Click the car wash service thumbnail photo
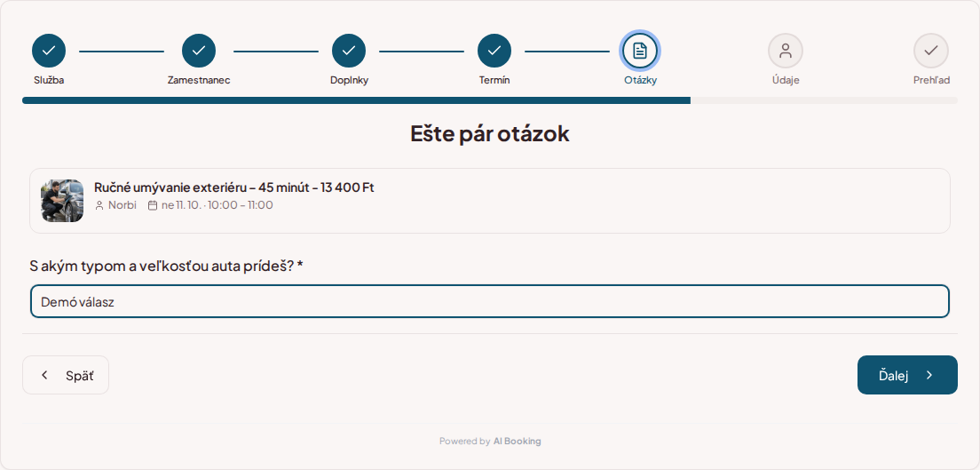 [x=62, y=201]
